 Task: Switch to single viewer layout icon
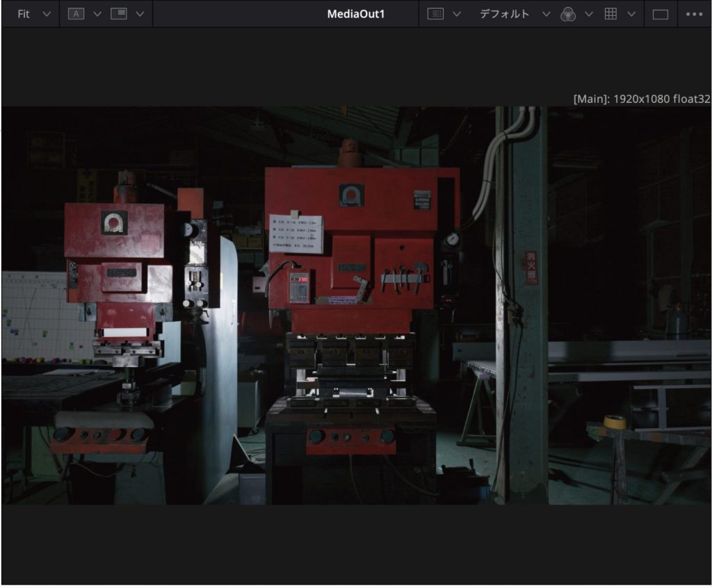pos(660,14)
